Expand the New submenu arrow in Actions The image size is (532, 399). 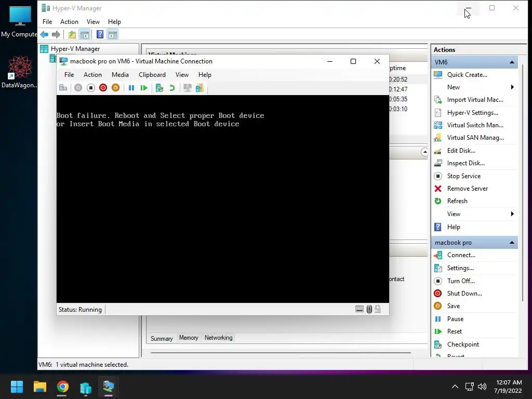coord(512,87)
